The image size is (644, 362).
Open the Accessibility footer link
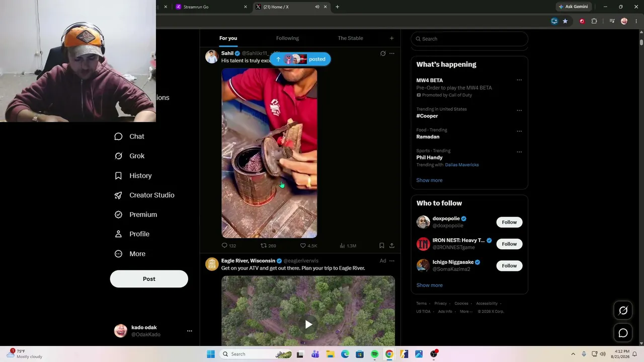487,304
